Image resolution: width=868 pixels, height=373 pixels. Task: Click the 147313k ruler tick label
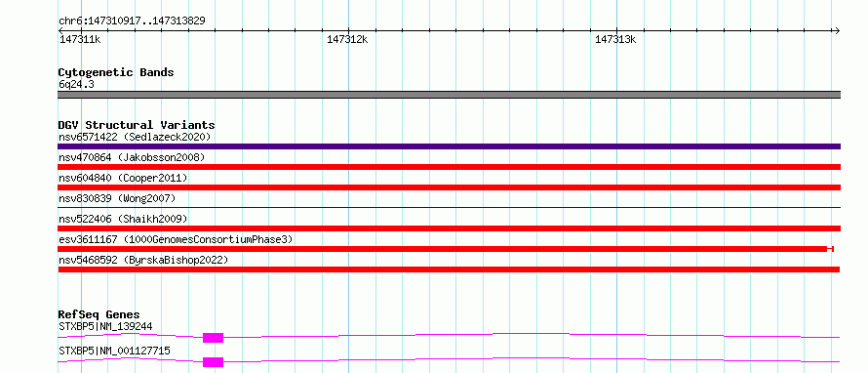pyautogui.click(x=615, y=40)
